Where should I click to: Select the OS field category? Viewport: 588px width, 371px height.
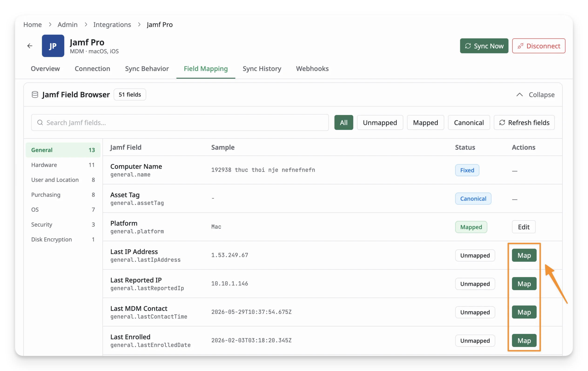(x=63, y=209)
